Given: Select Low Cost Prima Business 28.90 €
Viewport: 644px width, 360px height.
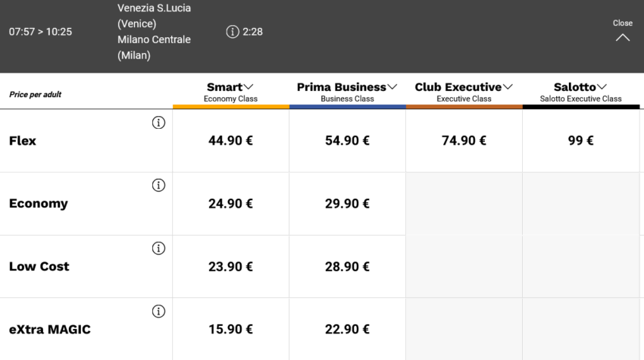Looking at the screenshot, I should click(x=347, y=267).
